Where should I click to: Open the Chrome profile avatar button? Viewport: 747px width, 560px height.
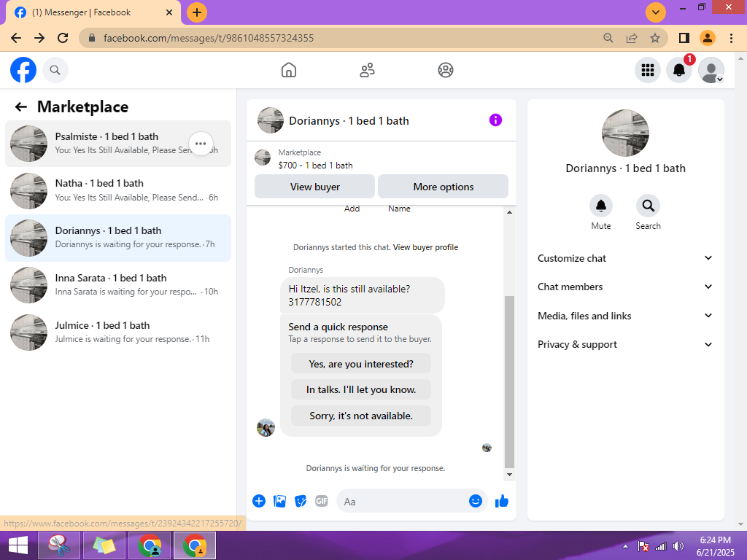tap(708, 38)
